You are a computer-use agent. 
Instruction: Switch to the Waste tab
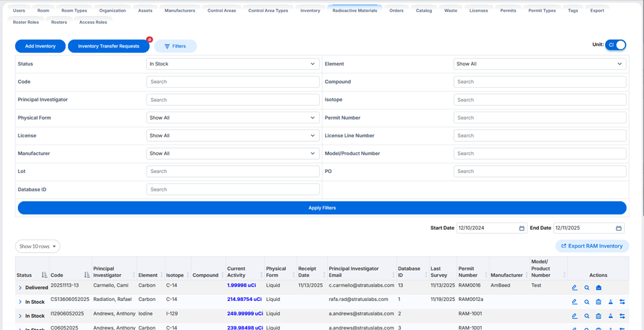pyautogui.click(x=450, y=11)
